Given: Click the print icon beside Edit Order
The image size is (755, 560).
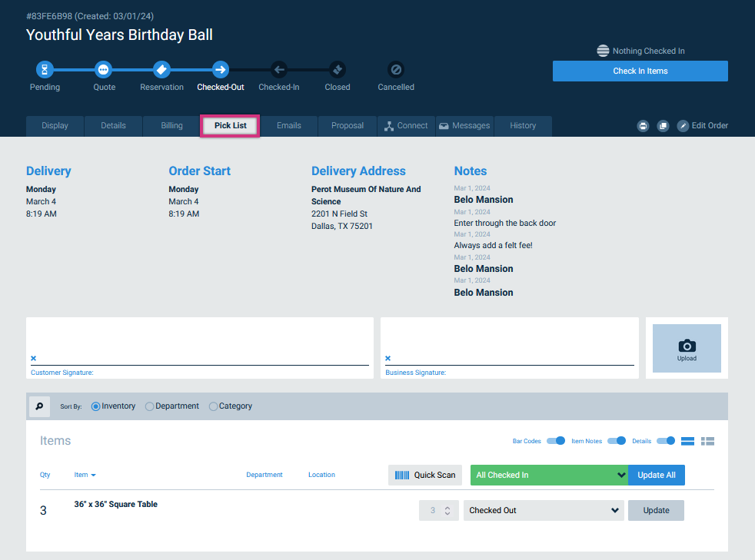Looking at the screenshot, I should [643, 126].
